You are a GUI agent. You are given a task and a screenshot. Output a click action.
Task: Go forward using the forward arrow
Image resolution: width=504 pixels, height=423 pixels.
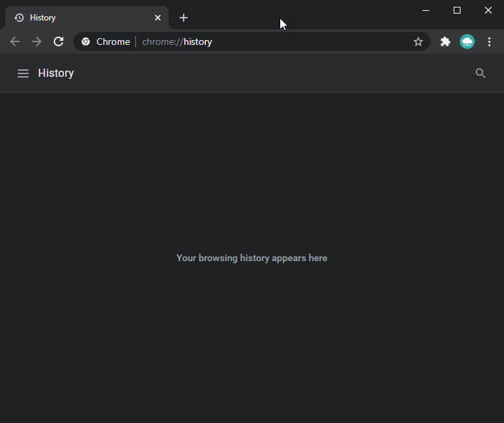[x=37, y=41]
